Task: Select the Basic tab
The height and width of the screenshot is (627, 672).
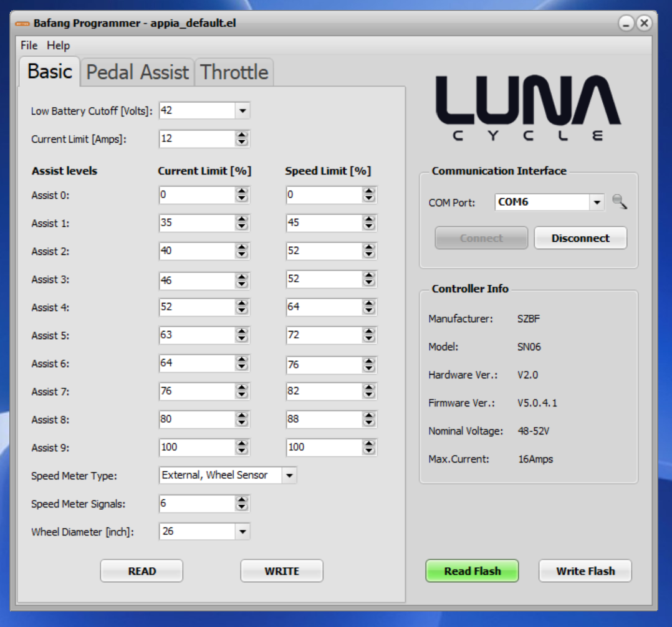Action: tap(50, 71)
